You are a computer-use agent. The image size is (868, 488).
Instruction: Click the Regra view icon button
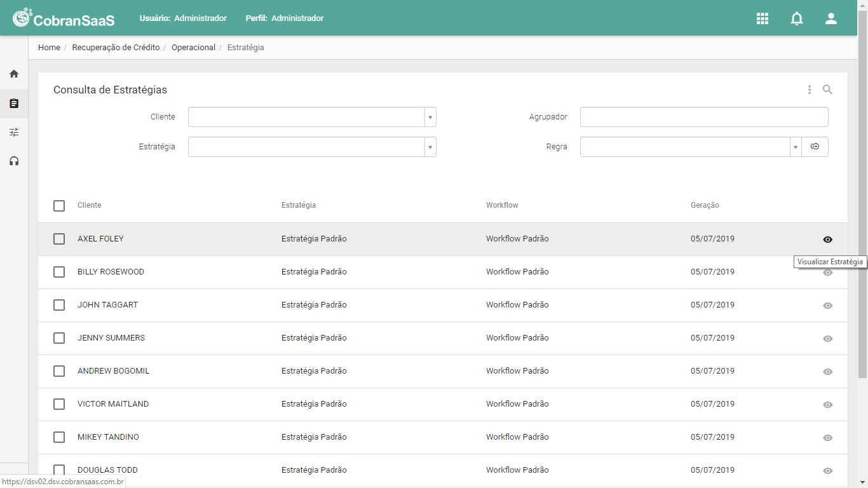click(x=815, y=147)
